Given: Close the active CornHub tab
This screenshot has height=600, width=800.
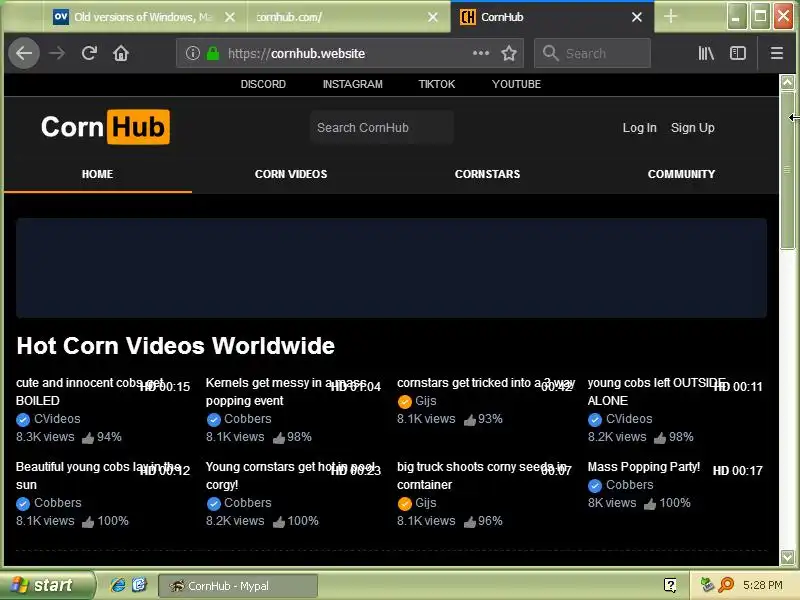Looking at the screenshot, I should click(x=637, y=17).
